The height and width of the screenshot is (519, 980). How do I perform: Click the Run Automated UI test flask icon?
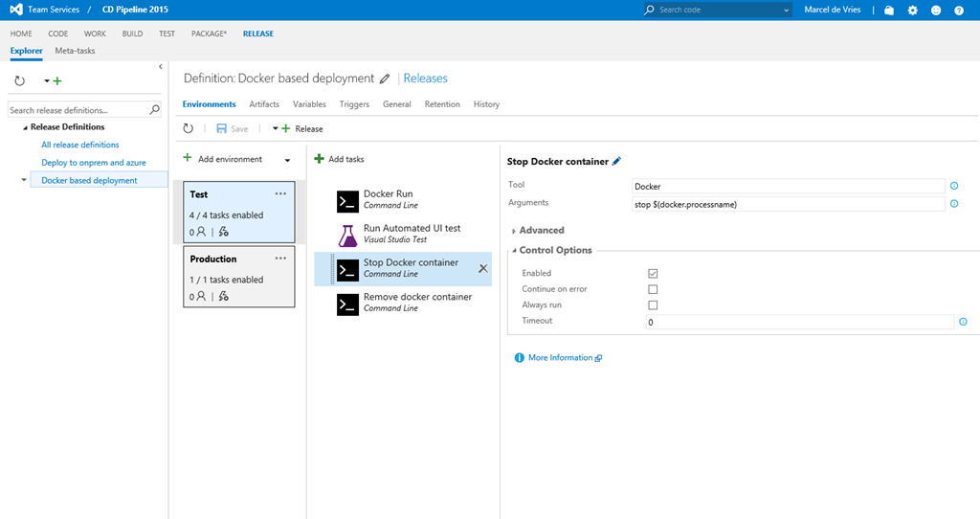pyautogui.click(x=347, y=235)
